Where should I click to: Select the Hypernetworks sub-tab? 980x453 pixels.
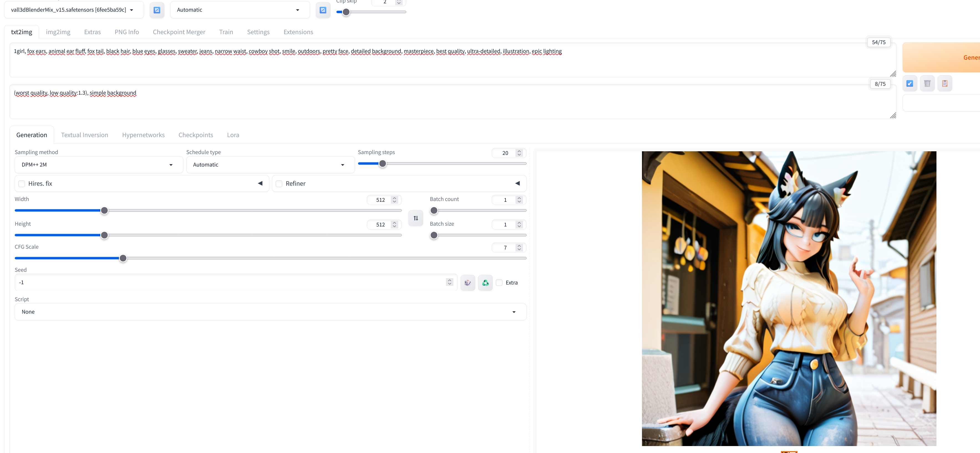pos(143,135)
